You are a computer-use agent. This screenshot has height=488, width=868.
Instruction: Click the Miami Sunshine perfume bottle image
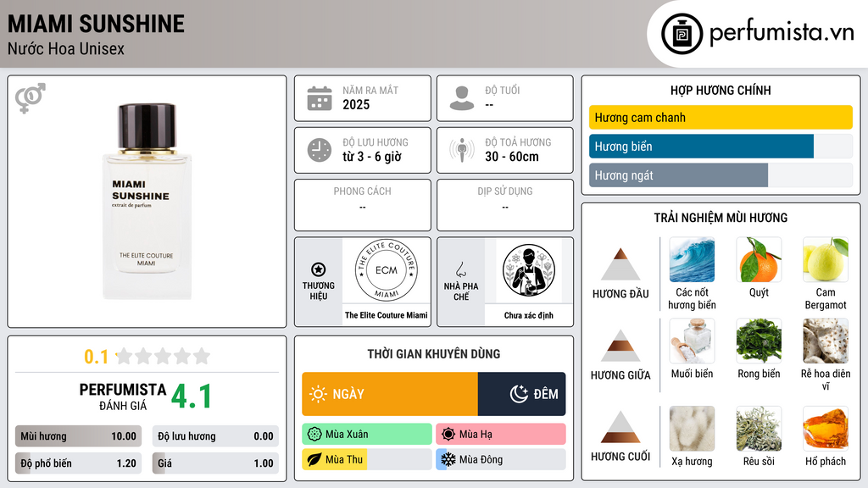[147, 201]
